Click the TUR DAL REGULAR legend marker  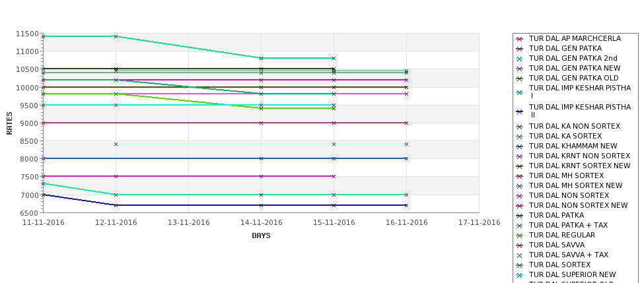(520, 236)
